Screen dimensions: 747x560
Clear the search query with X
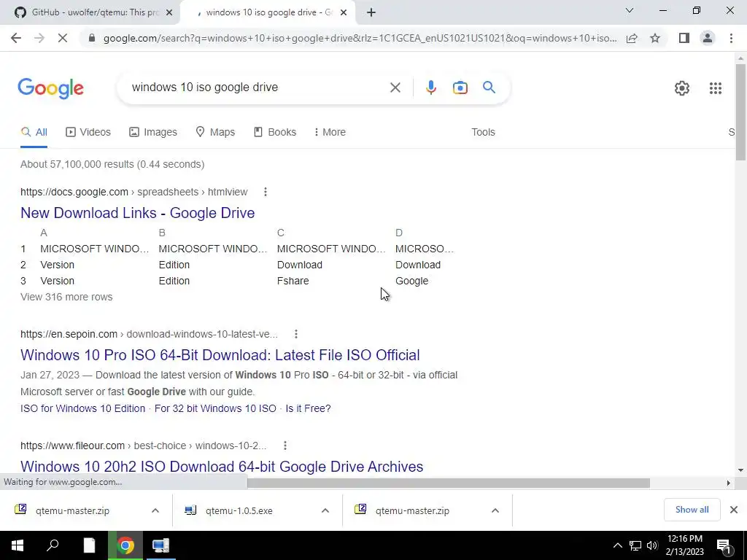[x=395, y=87]
